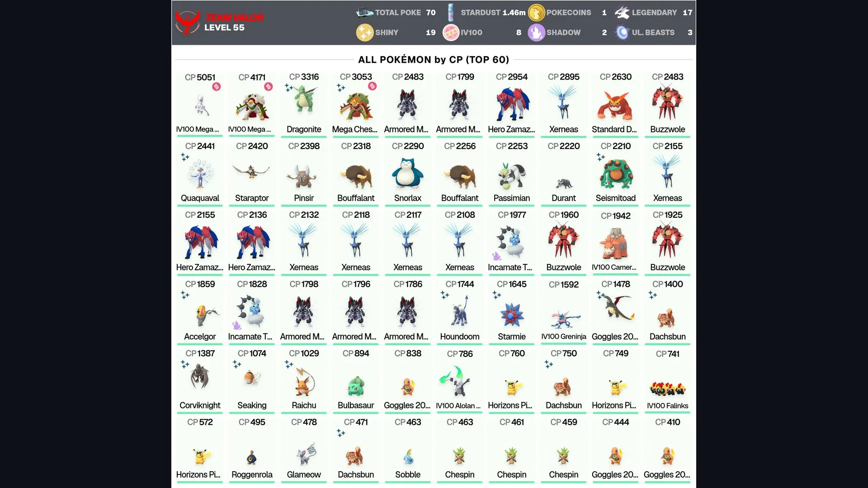868x488 pixels.
Task: Select the Seismitoad CP 2210 sprite
Action: (616, 174)
